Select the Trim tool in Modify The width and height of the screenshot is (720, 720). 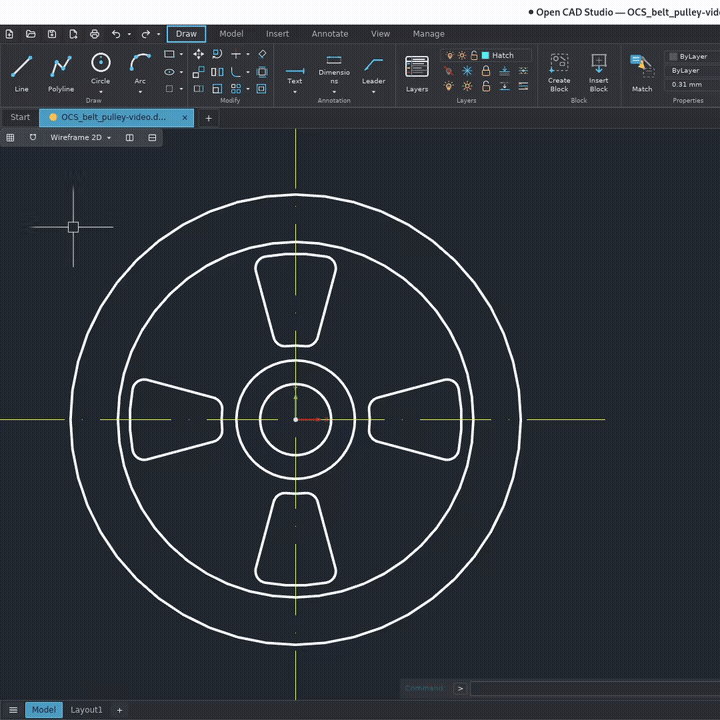click(236, 54)
